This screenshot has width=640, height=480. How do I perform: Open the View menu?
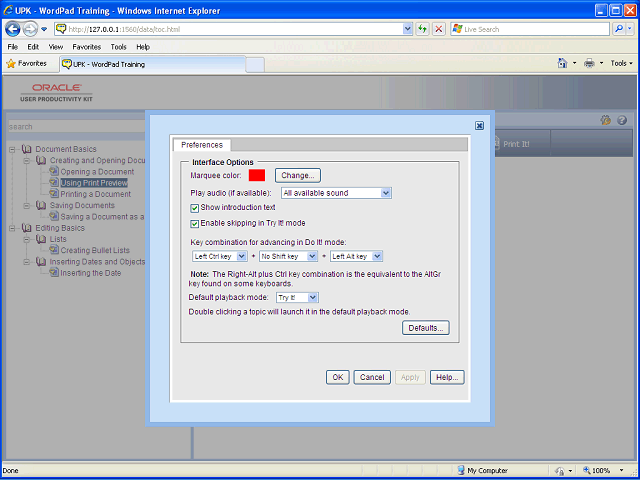[x=56, y=47]
